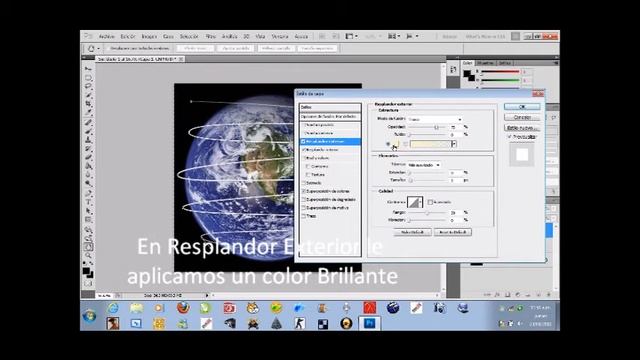Click the contour curve thumbnail under Calidad
Screen dimensions: 640x360
pos(414,202)
